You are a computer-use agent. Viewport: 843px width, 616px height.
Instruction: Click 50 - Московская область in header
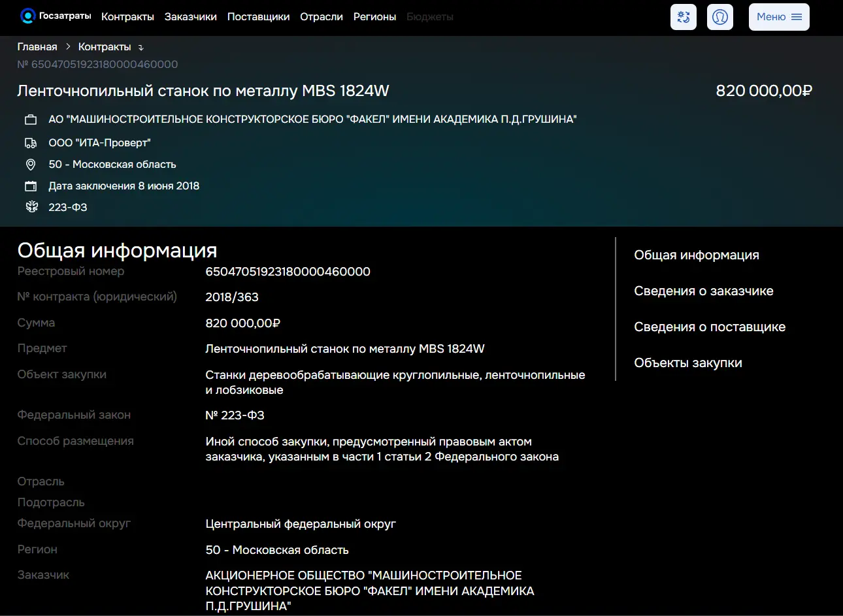112,165
